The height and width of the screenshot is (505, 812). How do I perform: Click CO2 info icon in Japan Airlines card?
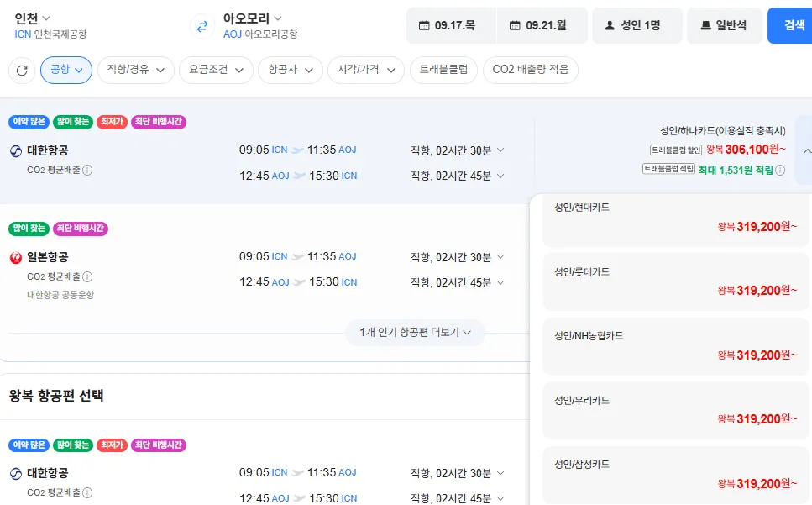click(x=87, y=276)
